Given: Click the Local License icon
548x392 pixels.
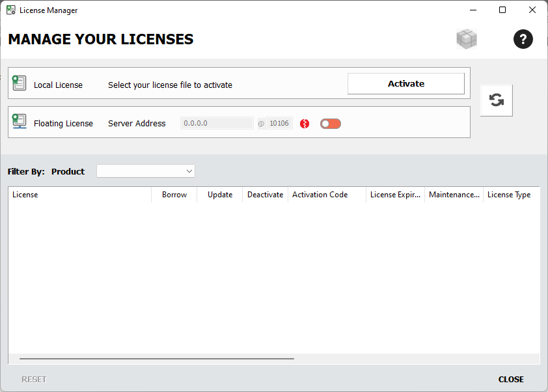Looking at the screenshot, I should coord(20,83).
